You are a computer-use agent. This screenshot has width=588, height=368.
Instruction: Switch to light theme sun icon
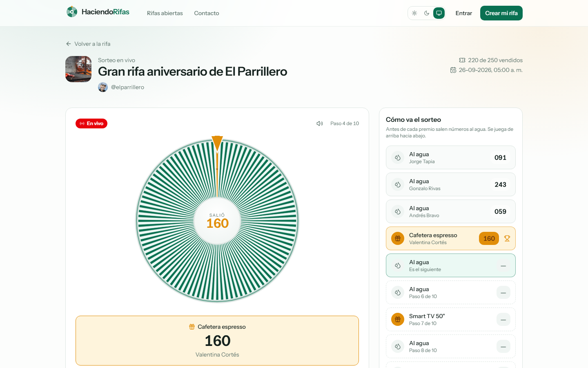click(414, 13)
